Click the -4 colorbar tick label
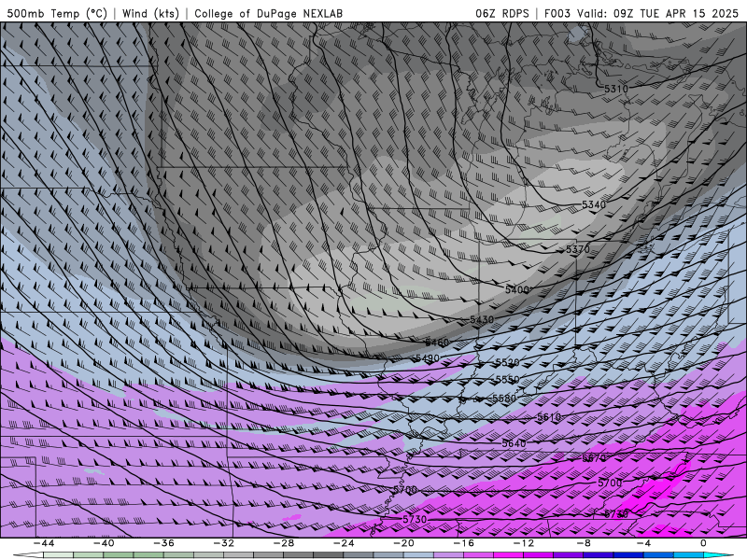 coord(643,543)
